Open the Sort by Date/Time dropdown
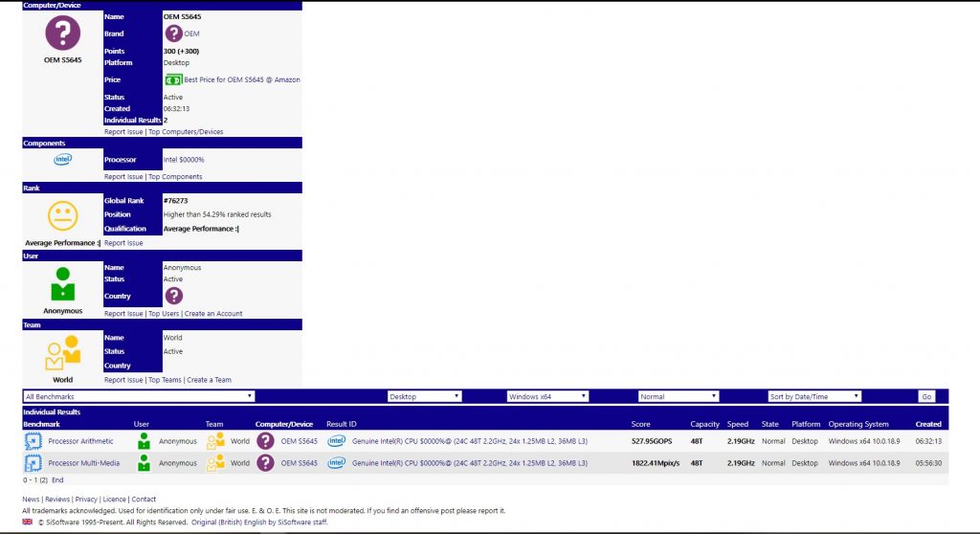Image resolution: width=980 pixels, height=534 pixels. [814, 396]
